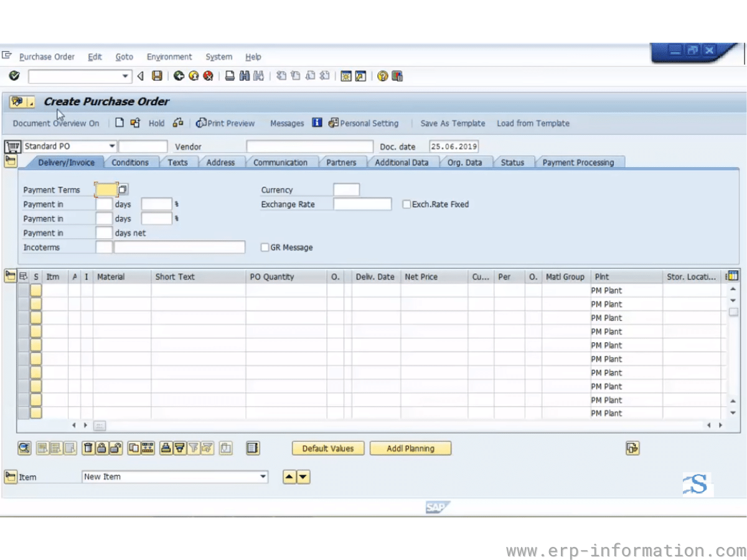Collapse the header section expander icon
747x560 pixels.
(11, 162)
